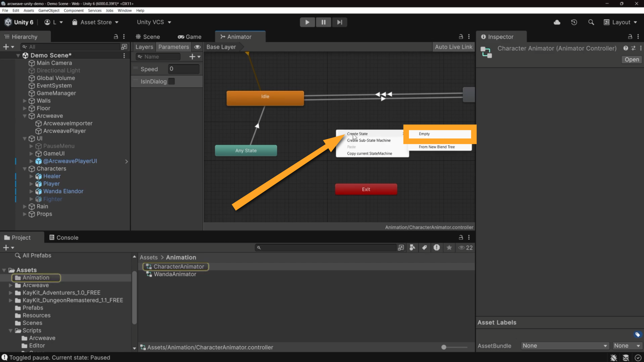Viewport: 644px width, 362px height.
Task: Open Hierarchy panel more options menu
Action: point(124,37)
